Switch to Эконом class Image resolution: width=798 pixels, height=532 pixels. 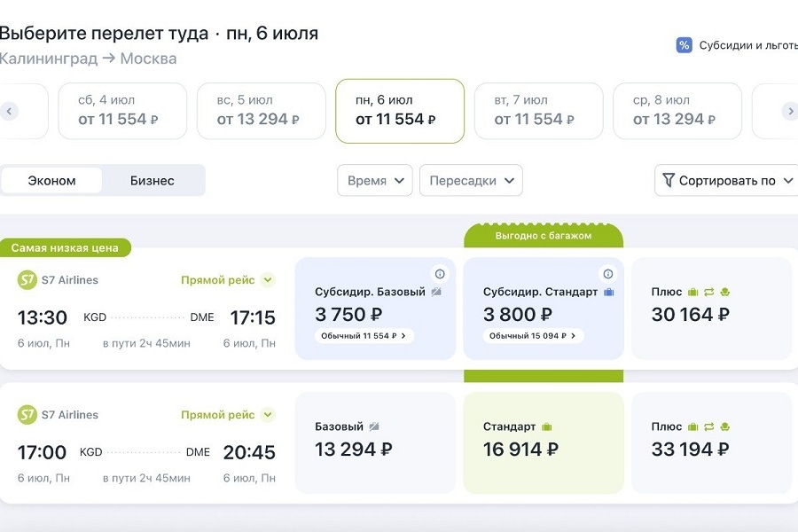pos(51,181)
